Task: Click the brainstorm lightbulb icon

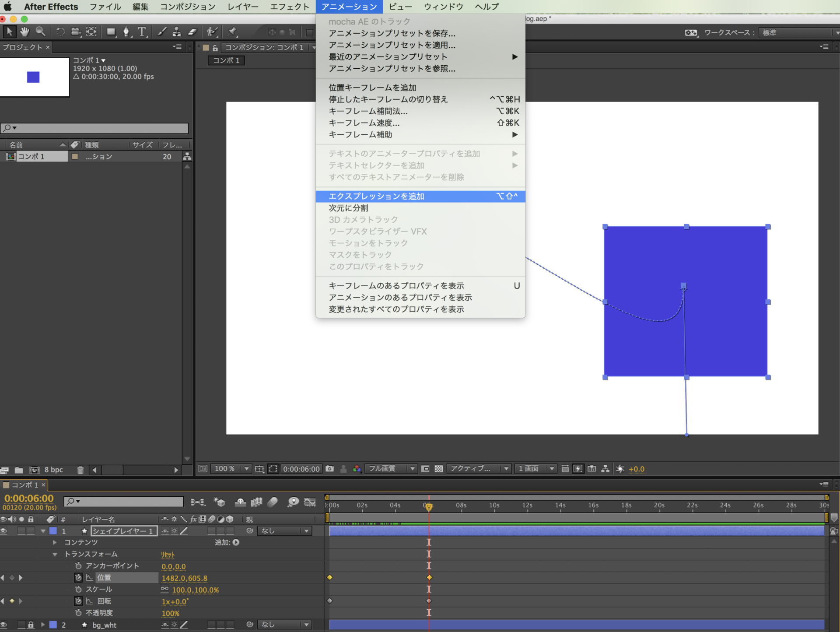Action: (293, 502)
